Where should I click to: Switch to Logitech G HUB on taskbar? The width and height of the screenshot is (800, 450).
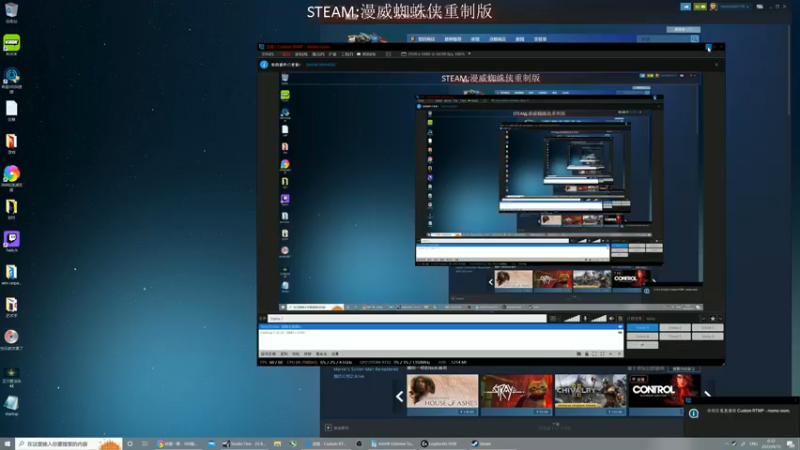[x=440, y=444]
